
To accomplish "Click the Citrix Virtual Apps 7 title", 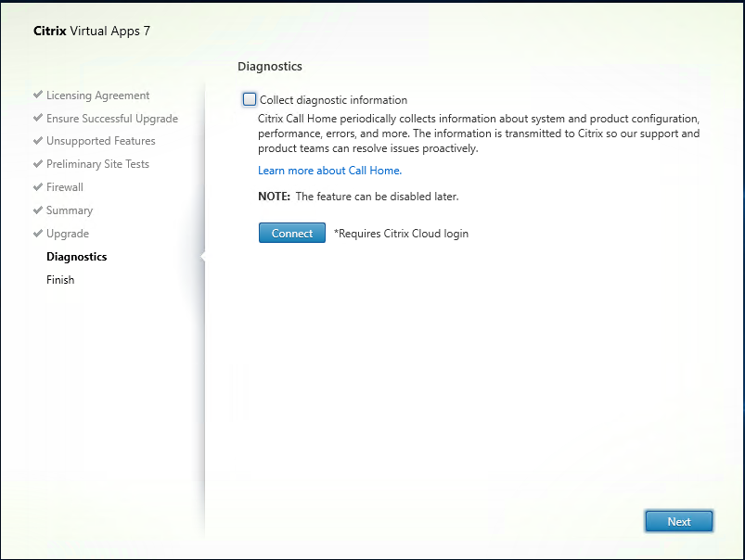I will pos(92,32).
